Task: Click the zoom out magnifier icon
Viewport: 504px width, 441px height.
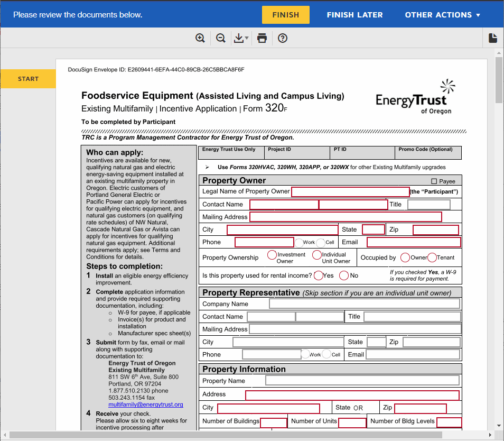Action: [220, 38]
